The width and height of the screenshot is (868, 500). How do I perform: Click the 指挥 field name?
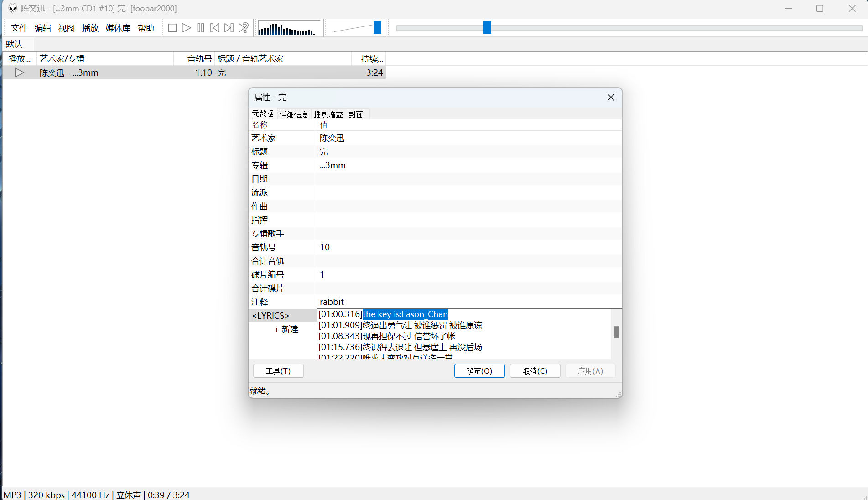coord(260,220)
